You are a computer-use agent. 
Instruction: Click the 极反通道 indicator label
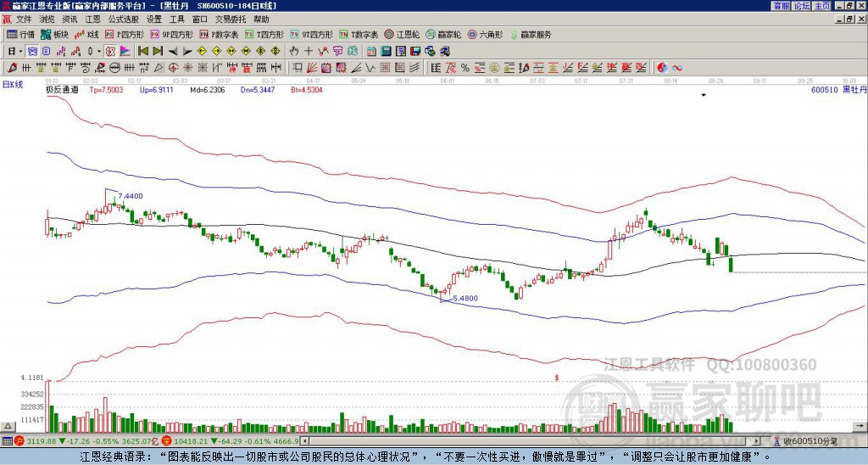point(62,89)
